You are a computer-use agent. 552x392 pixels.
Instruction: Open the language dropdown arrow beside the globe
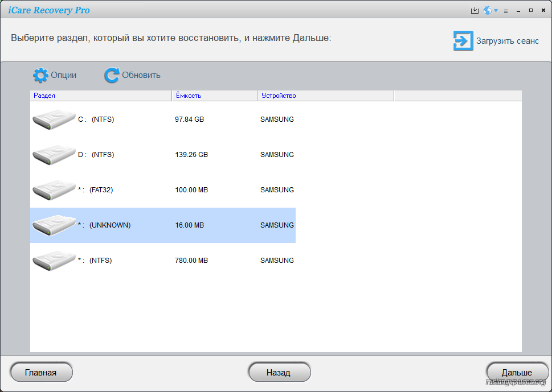[x=496, y=11]
